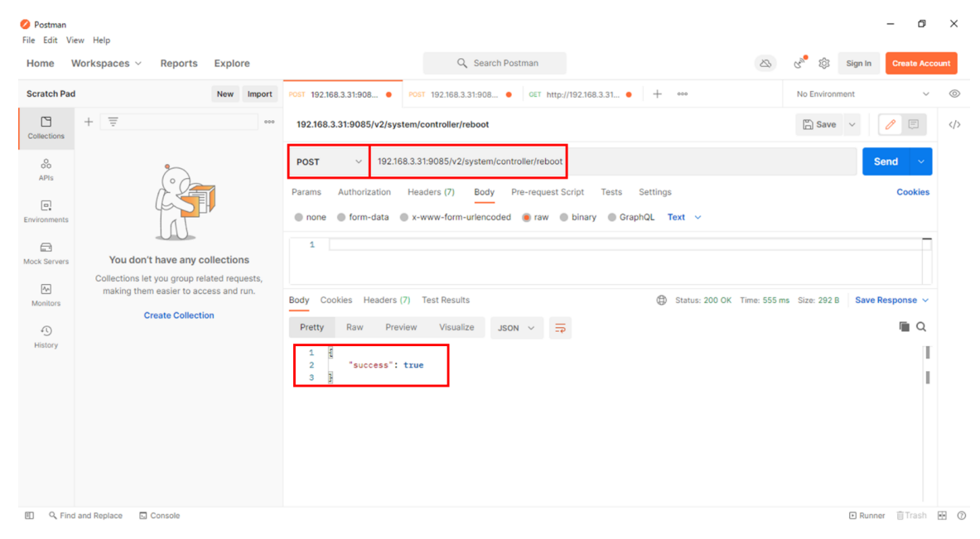Open the Collections sidebar panel
980x539 pixels.
pyautogui.click(x=46, y=128)
